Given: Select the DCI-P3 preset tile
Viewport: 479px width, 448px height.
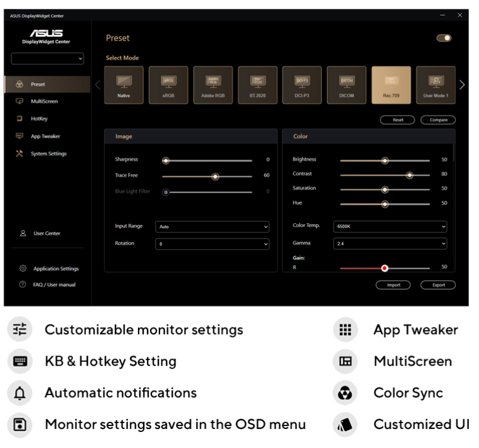Looking at the screenshot, I should (302, 85).
